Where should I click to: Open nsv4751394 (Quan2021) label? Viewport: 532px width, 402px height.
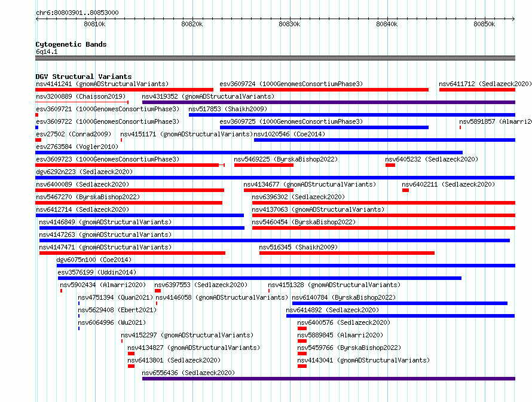pyautogui.click(x=115, y=297)
